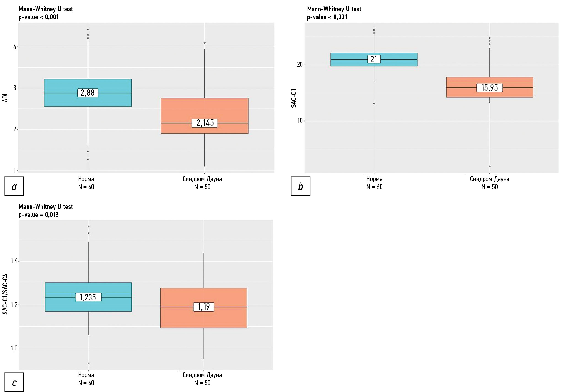
Task: Click the 1,19 median label
Action: point(204,307)
